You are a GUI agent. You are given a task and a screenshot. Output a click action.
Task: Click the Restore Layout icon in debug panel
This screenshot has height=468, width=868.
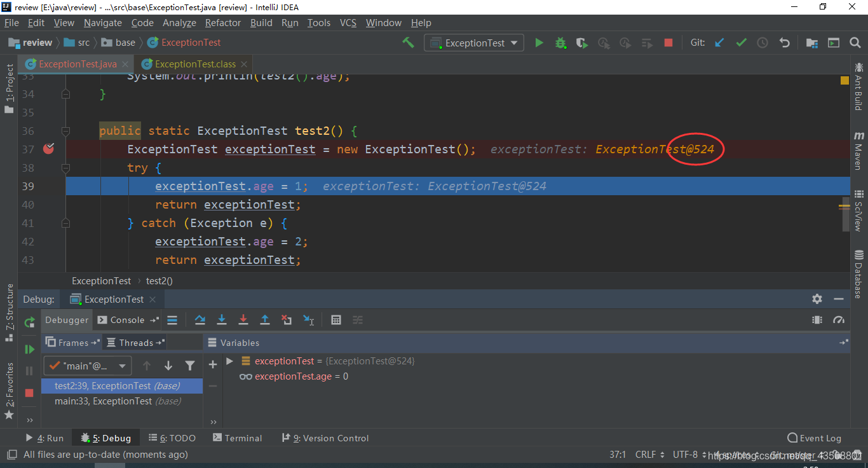click(817, 320)
